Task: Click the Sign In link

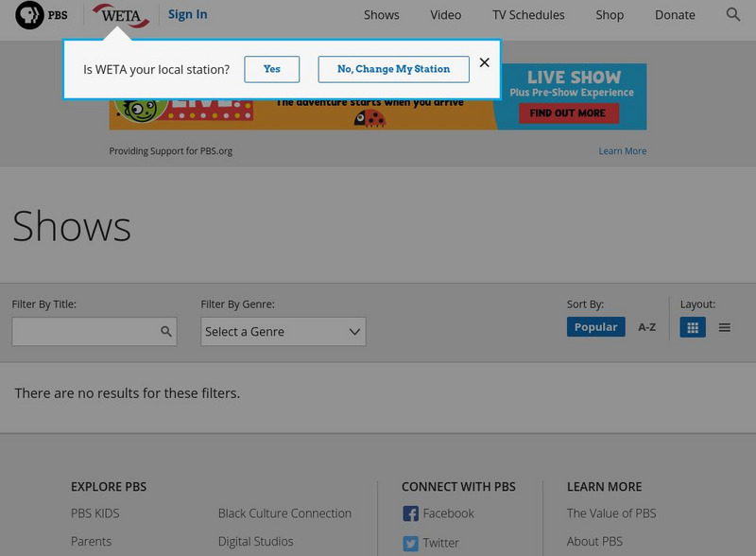Action: coord(187,14)
